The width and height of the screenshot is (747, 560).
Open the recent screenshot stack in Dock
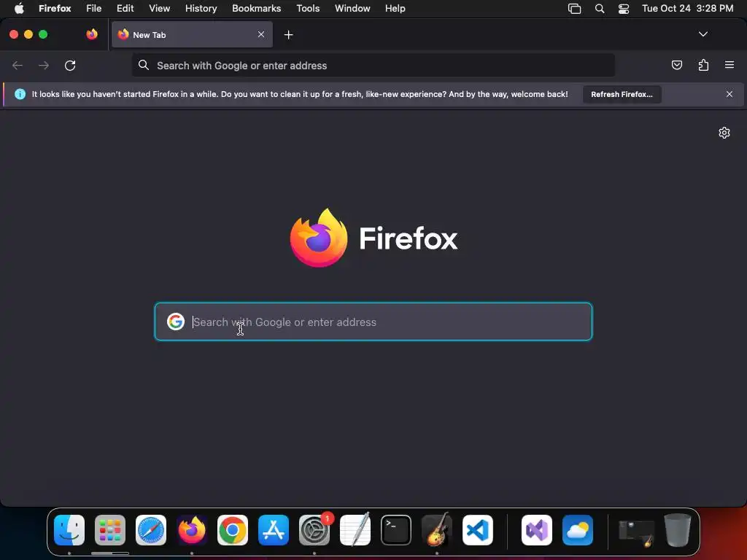pos(636,532)
